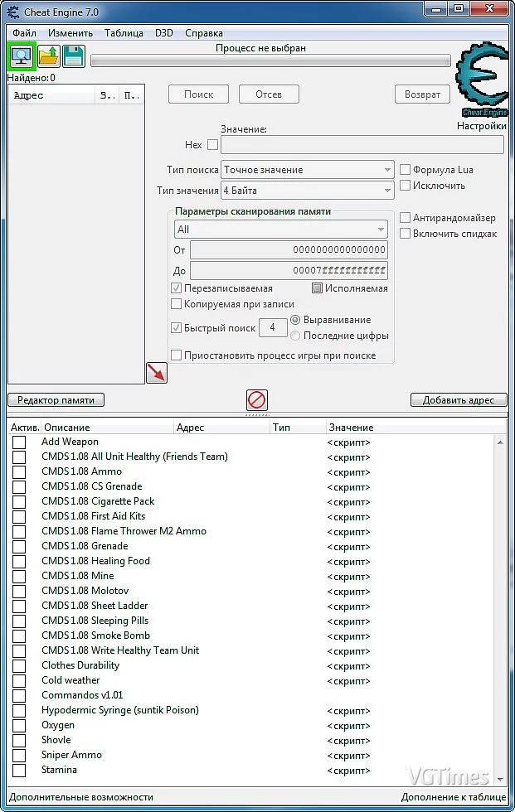Click the Актив. column header

tap(25, 428)
